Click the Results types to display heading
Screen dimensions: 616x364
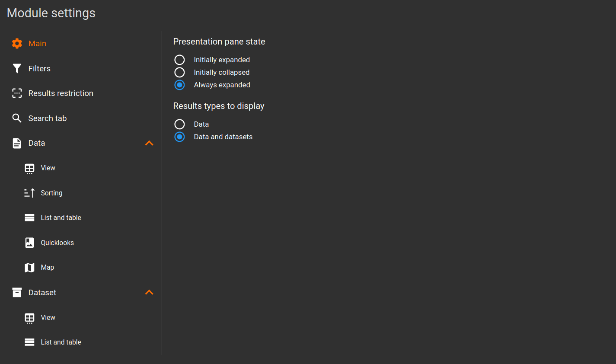click(x=219, y=106)
